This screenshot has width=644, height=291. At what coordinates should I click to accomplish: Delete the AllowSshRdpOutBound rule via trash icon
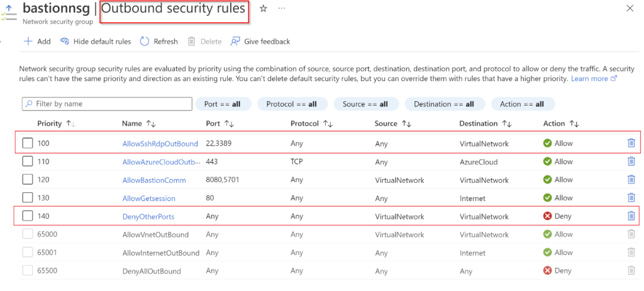(x=631, y=143)
